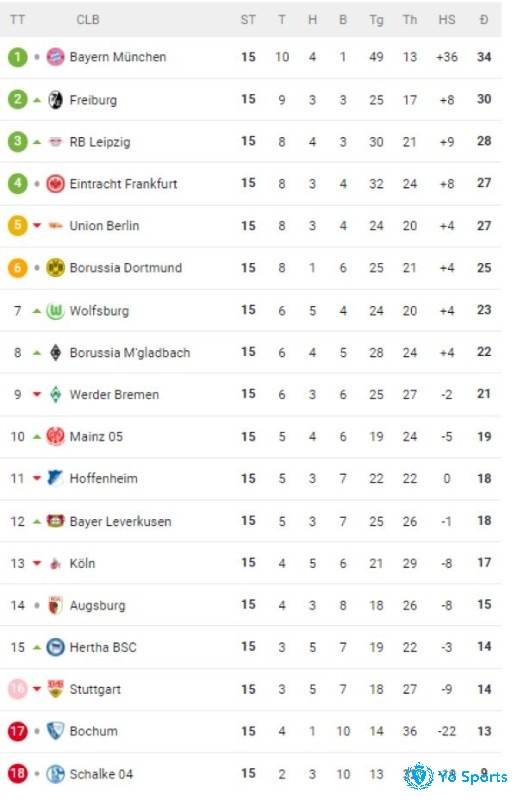Sort by the HS goal difference header
Image resolution: width=517 pixels, height=800 pixels.
(x=447, y=20)
